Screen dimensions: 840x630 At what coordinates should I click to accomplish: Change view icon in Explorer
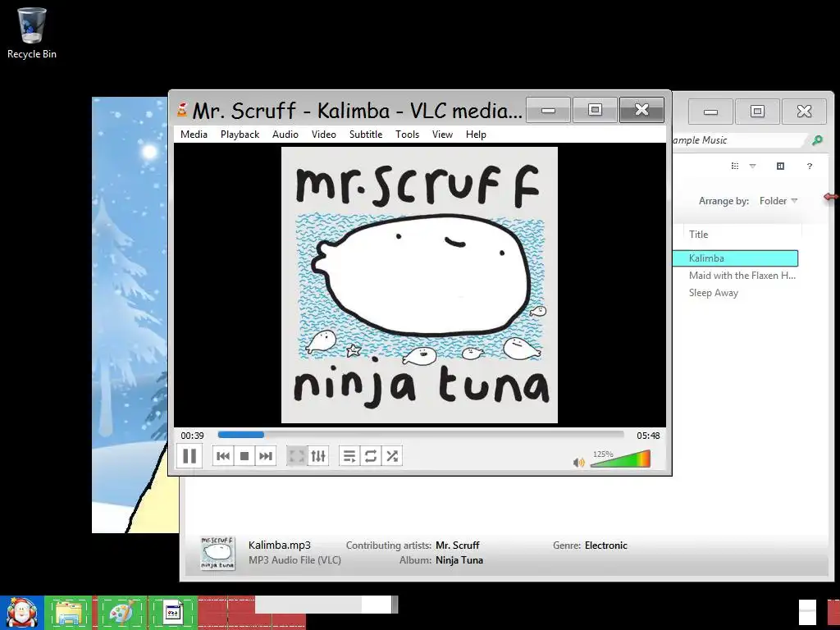[x=735, y=166]
